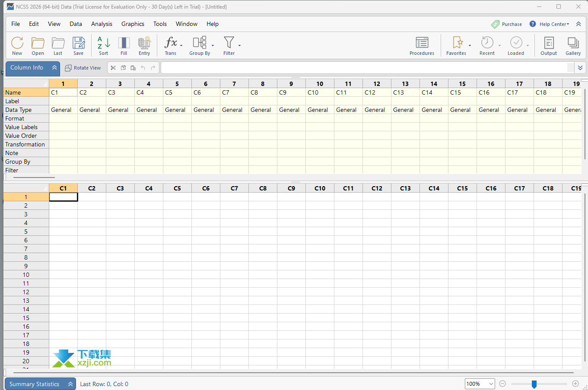
Task: Open the Procedures window icon
Action: pos(422,45)
